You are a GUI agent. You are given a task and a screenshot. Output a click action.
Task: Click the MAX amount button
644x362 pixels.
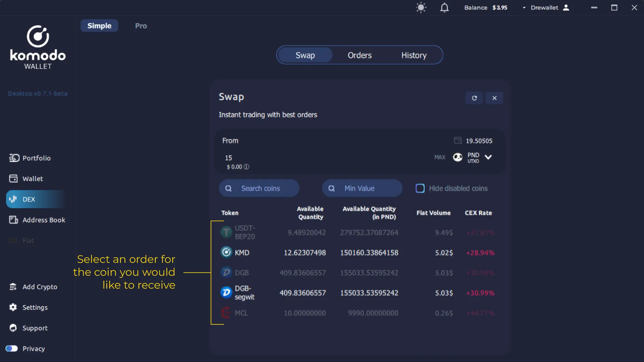[439, 157]
